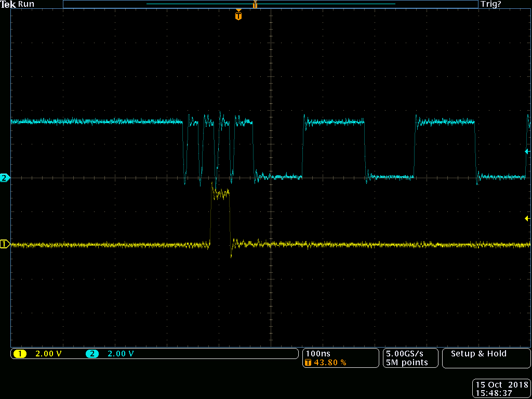The image size is (532, 399).
Task: Click the cyan trigger level arrow
Action: (527, 152)
